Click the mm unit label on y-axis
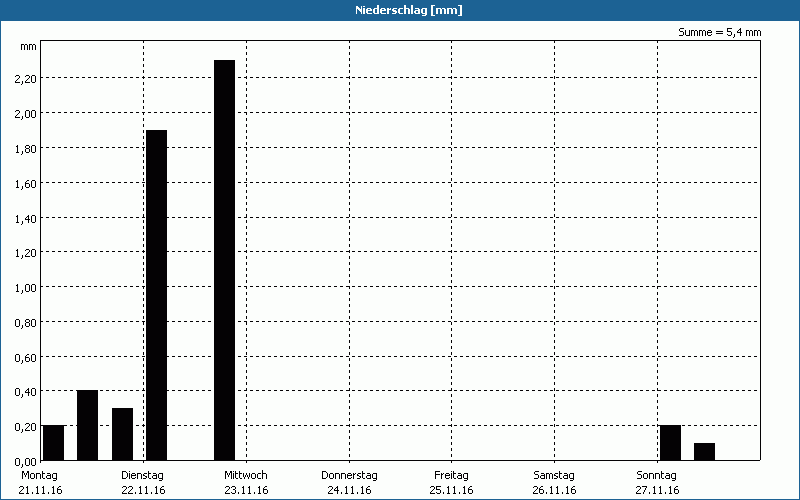 (x=29, y=47)
